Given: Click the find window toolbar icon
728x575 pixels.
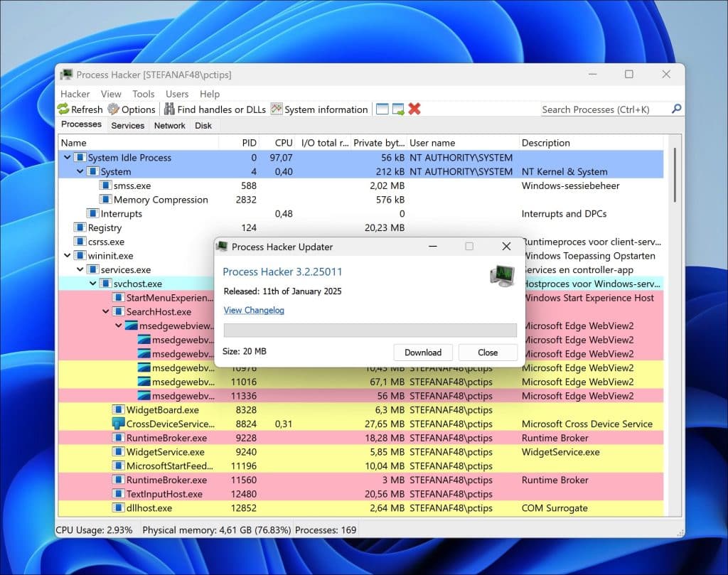Looking at the screenshot, I should (382, 109).
